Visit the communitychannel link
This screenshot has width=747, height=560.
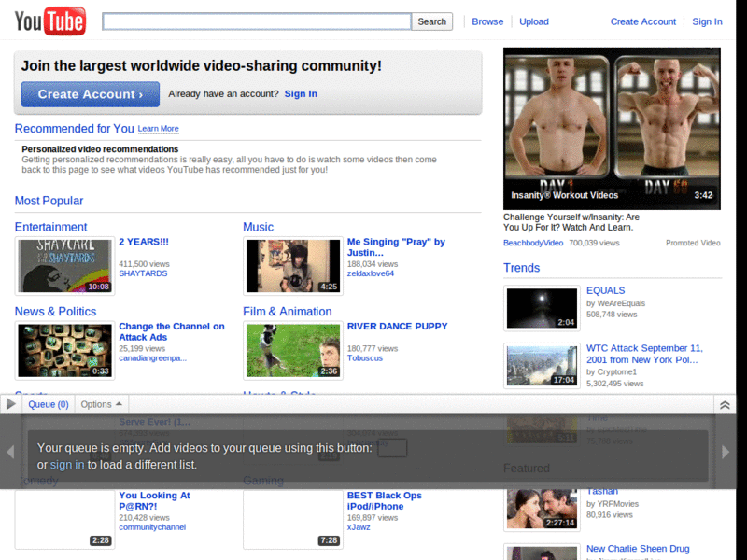pos(152,527)
